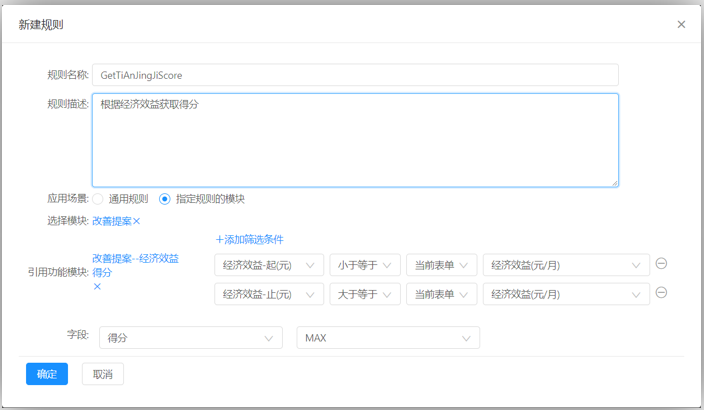Click 添加筛选条件 to add a filter

(250, 239)
